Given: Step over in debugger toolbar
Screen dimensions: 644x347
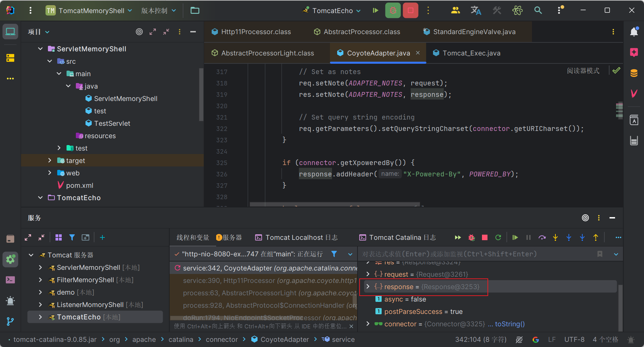Looking at the screenshot, I should pyautogui.click(x=542, y=237).
